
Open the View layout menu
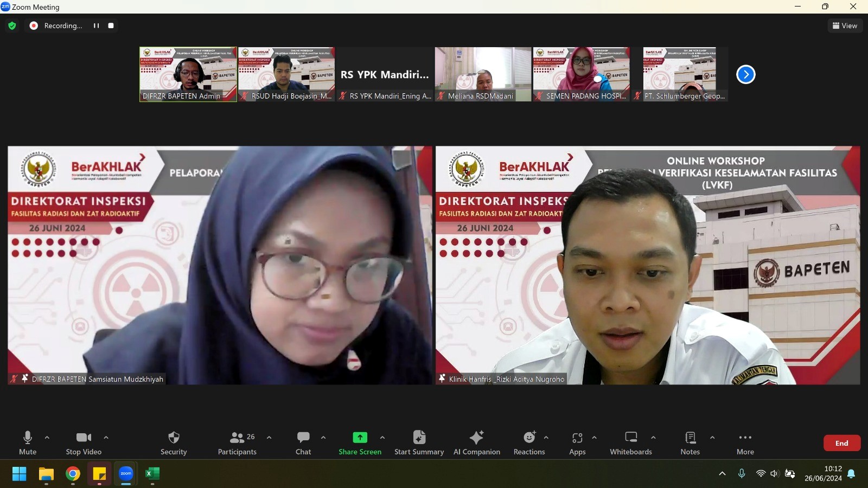click(x=845, y=25)
